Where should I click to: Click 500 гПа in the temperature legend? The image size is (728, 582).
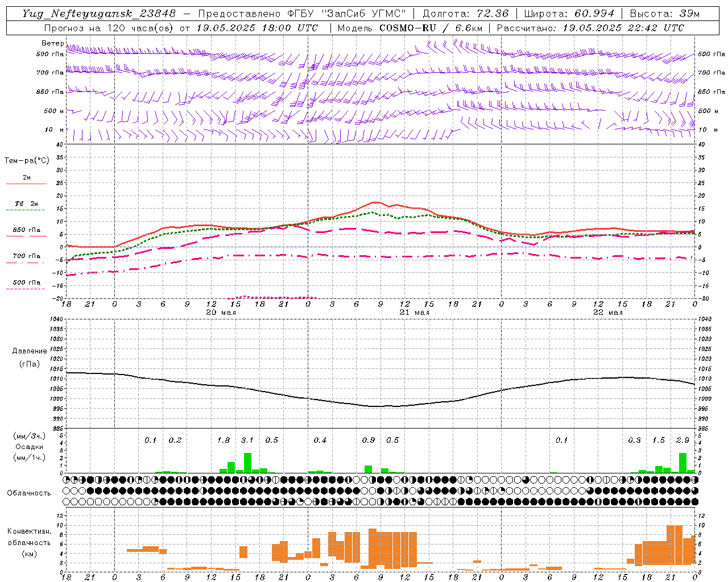click(x=27, y=282)
